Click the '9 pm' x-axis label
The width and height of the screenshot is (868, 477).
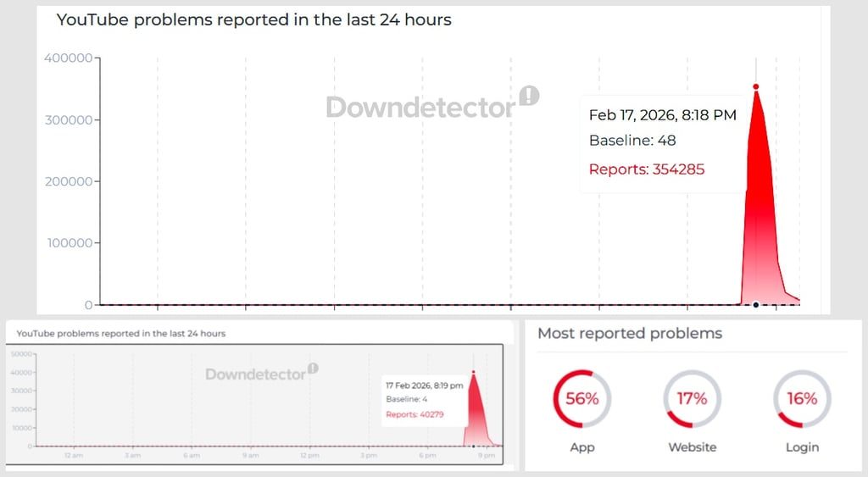coord(487,456)
